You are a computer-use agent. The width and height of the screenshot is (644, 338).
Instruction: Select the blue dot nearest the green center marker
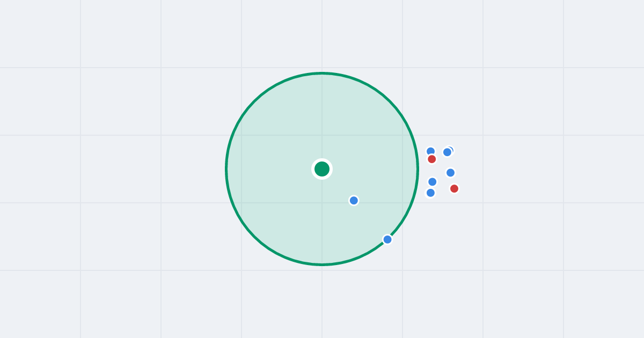tap(354, 200)
